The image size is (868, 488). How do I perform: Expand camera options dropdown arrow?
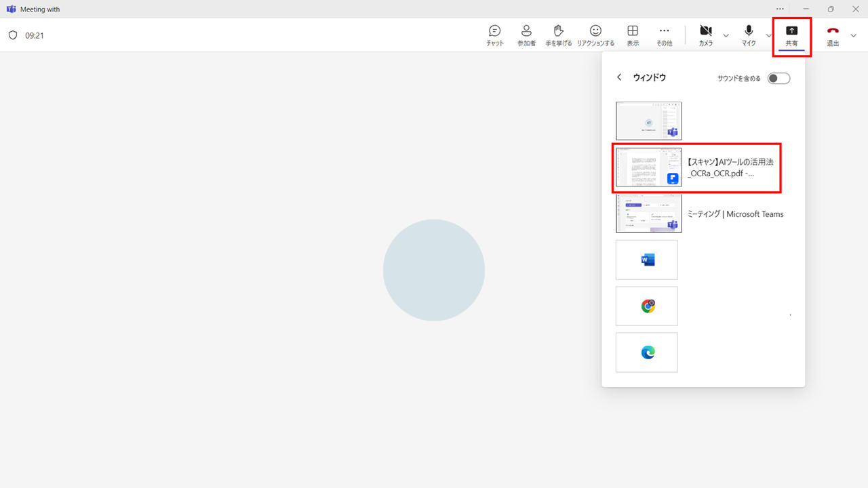pyautogui.click(x=726, y=35)
